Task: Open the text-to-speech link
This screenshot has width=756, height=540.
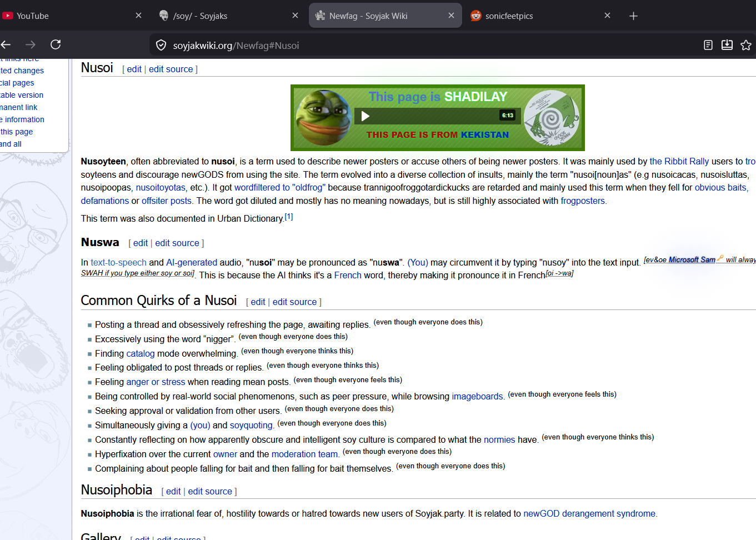Action: 118,262
